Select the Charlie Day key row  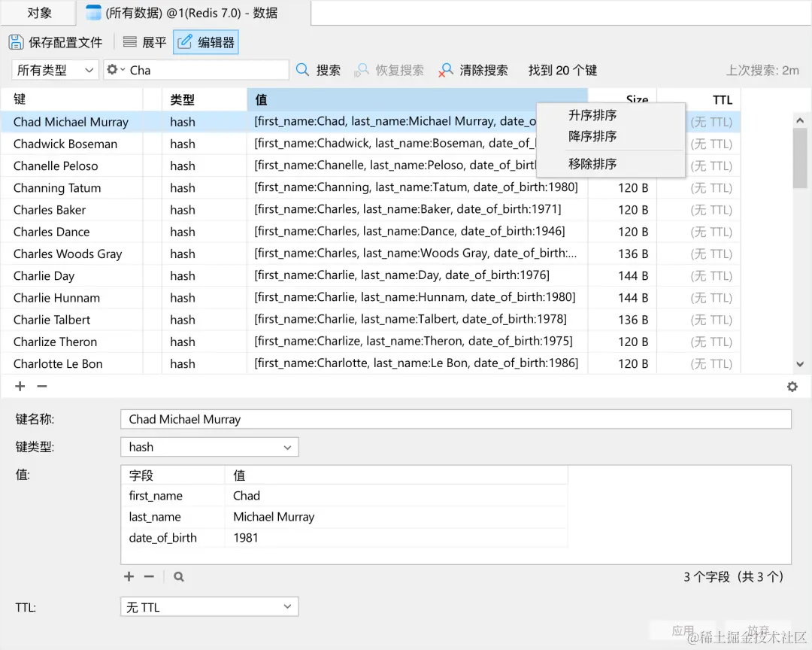[x=371, y=275]
